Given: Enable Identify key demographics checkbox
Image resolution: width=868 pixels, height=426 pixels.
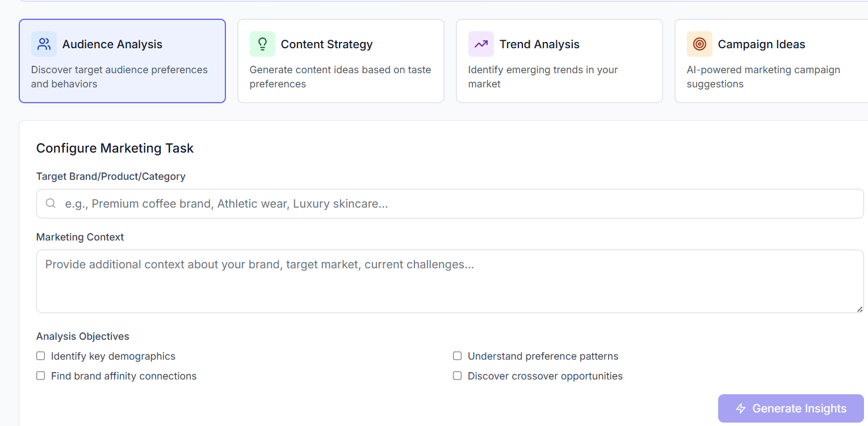Looking at the screenshot, I should (41, 356).
